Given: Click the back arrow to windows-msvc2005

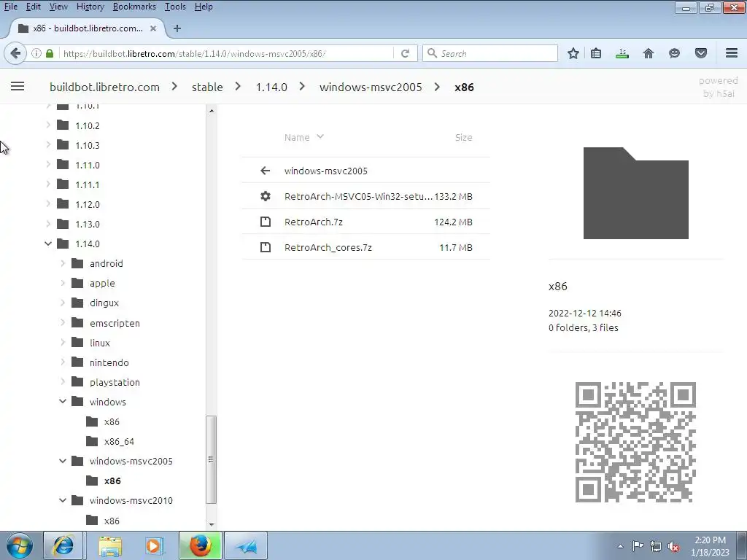Looking at the screenshot, I should click(266, 171).
